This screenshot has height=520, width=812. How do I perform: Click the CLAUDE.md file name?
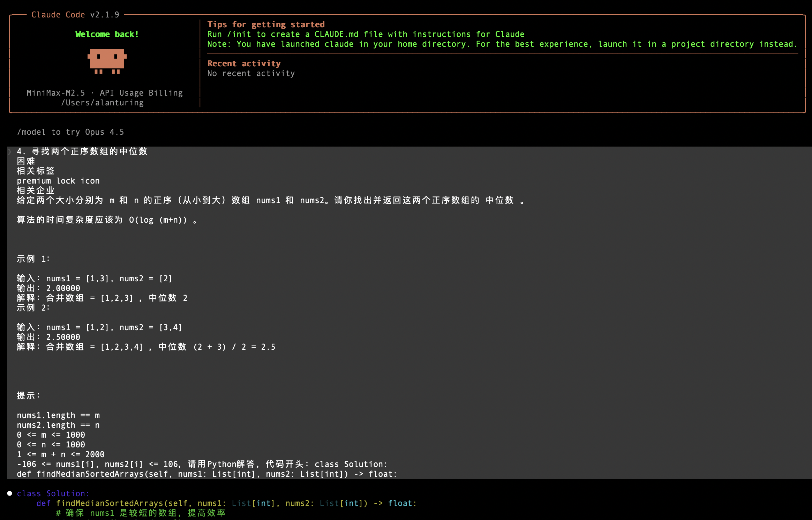tap(336, 34)
